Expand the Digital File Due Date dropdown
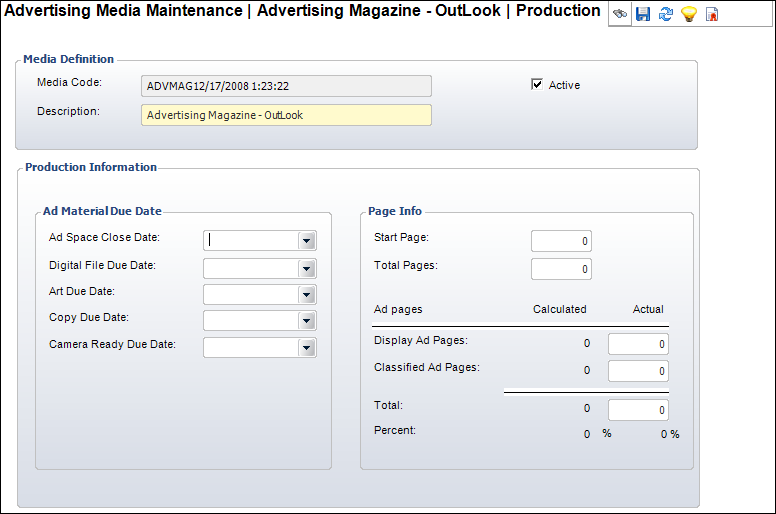This screenshot has width=776, height=514. [x=307, y=268]
